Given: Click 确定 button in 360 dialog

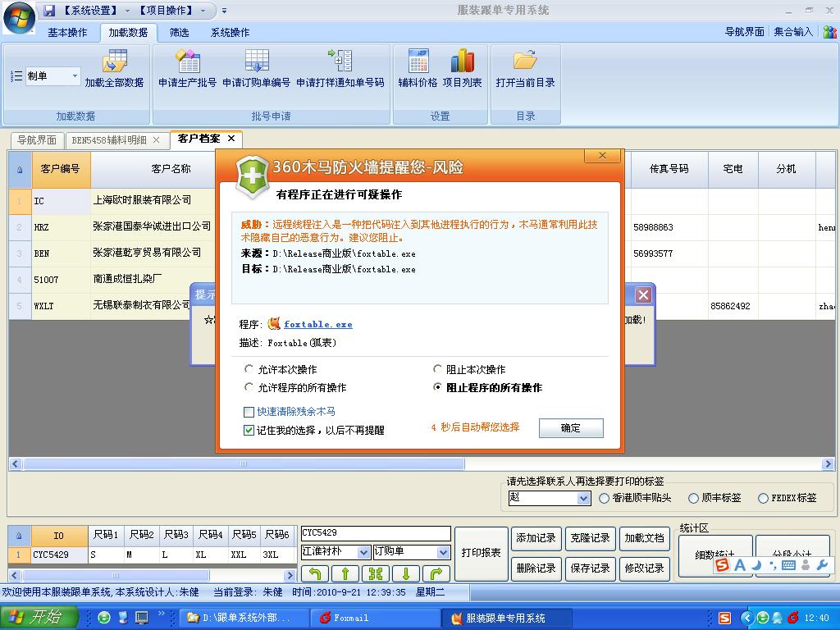Looking at the screenshot, I should click(x=571, y=428).
